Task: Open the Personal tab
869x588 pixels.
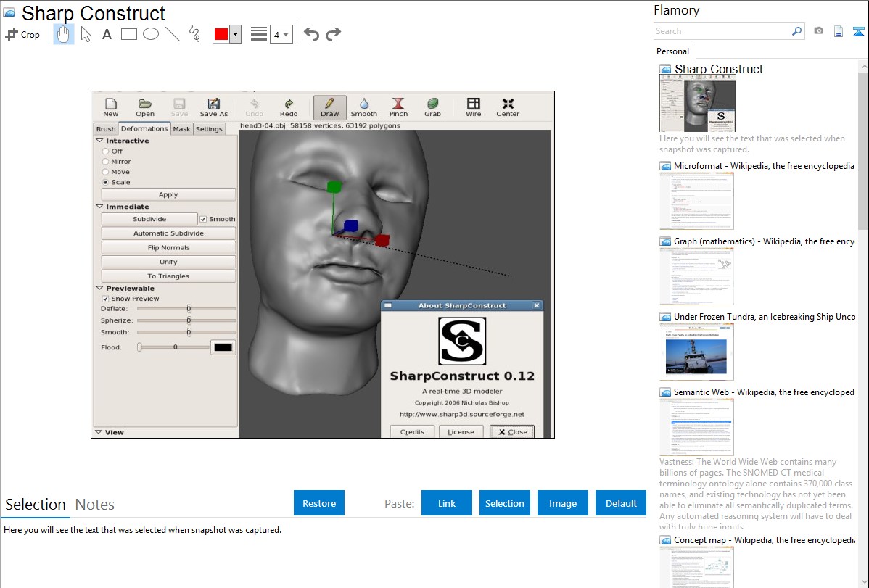Action: pos(673,51)
